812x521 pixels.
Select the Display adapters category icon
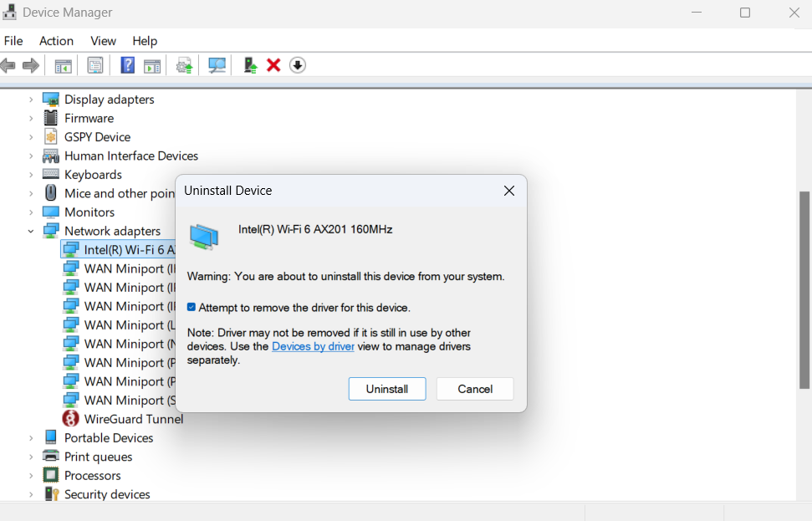51,99
